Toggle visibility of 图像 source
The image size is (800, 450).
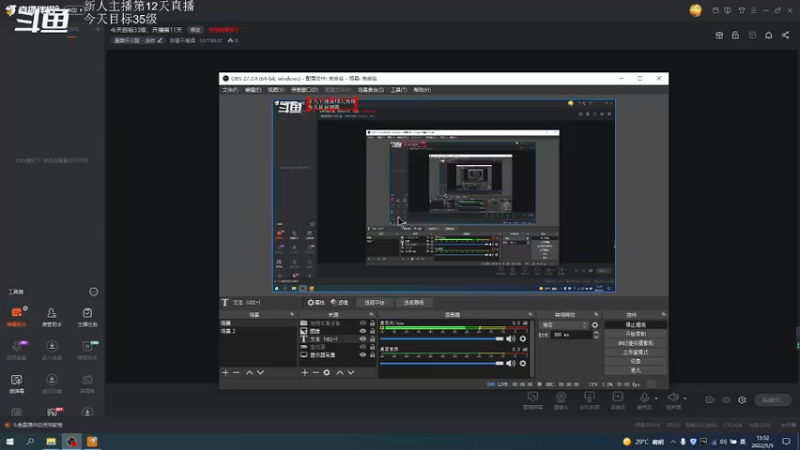(x=363, y=331)
